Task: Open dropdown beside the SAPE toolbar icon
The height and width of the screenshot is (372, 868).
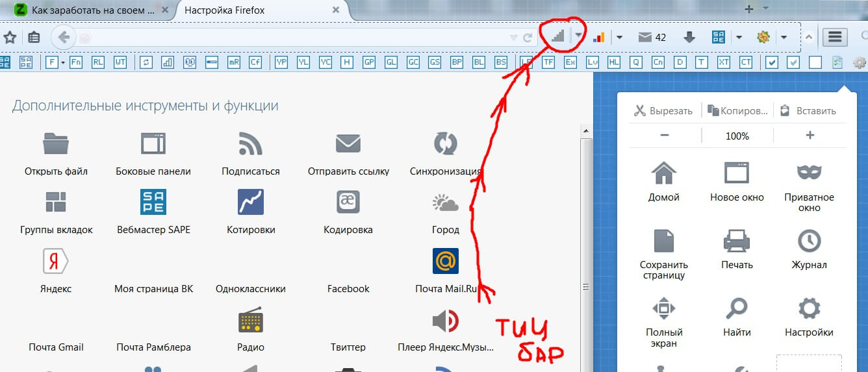Action: click(x=739, y=37)
